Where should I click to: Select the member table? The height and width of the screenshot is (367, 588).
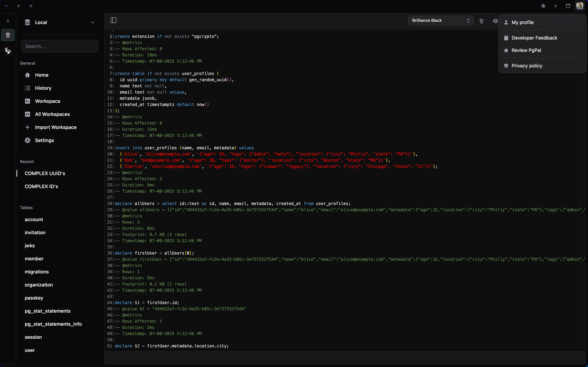(x=60, y=259)
